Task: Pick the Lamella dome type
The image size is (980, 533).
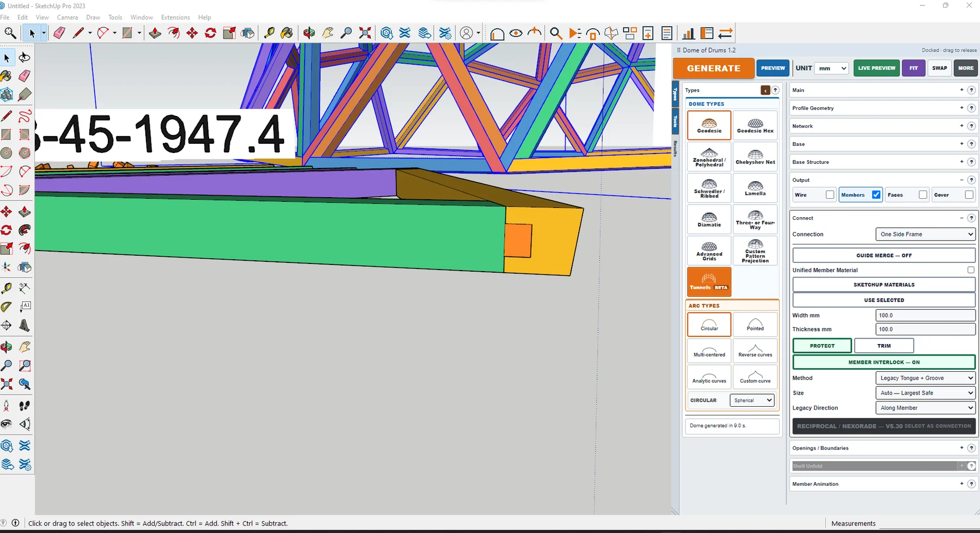Action: coord(755,188)
